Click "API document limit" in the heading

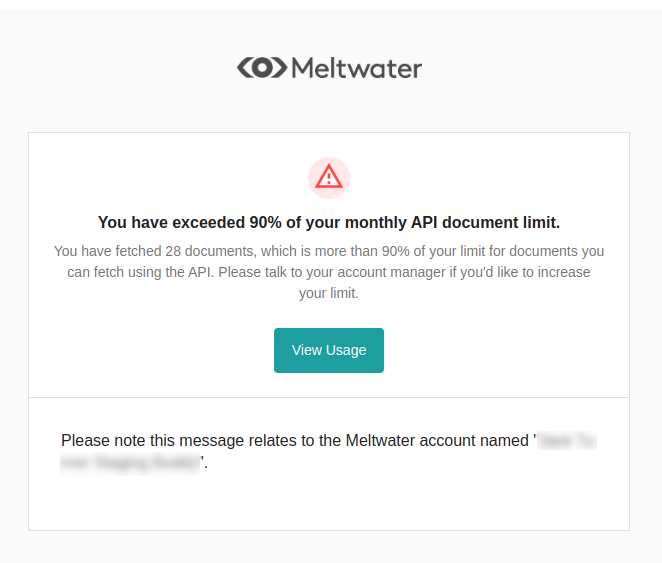(x=486, y=222)
